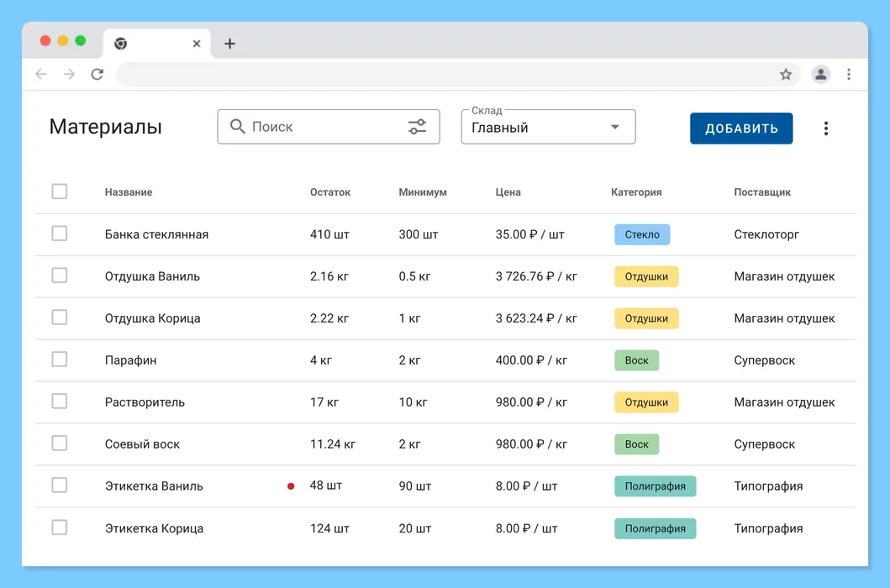
Task: Click the 48 шт stock value
Action: (x=326, y=486)
